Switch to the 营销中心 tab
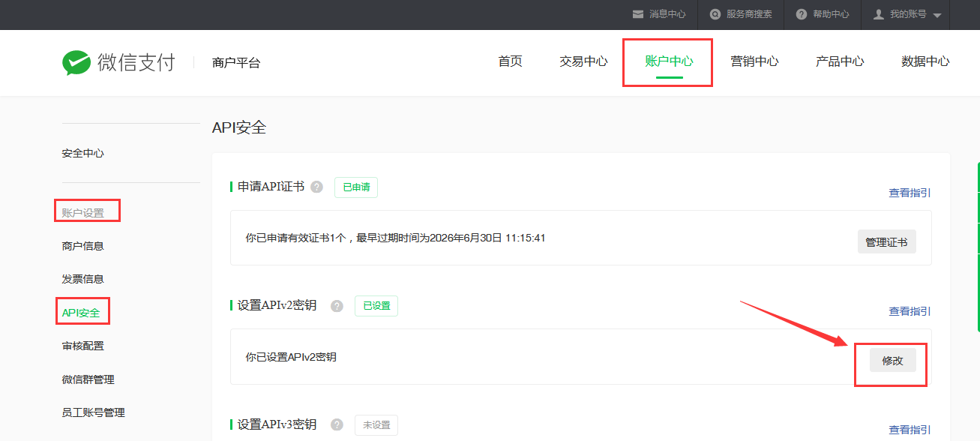Screen dimensions: 980x441 pos(754,61)
